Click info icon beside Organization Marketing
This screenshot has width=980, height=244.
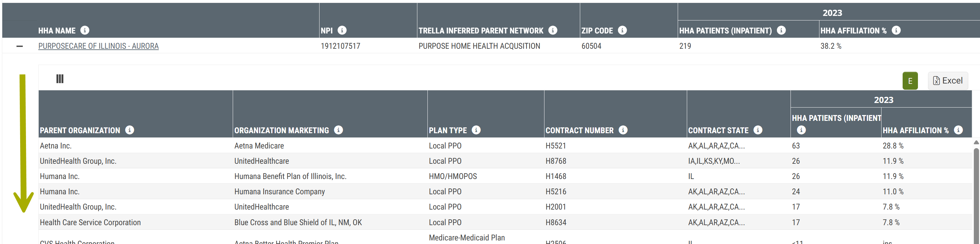[x=338, y=130]
